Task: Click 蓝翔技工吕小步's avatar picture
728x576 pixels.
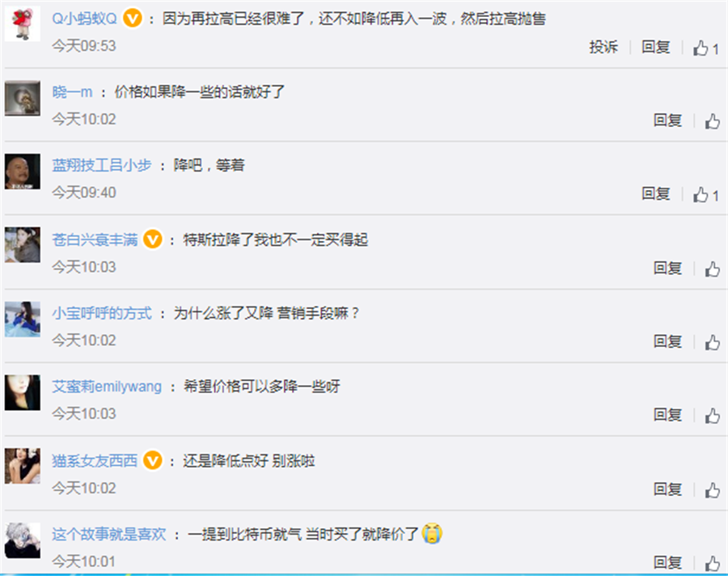Action: tap(23, 172)
